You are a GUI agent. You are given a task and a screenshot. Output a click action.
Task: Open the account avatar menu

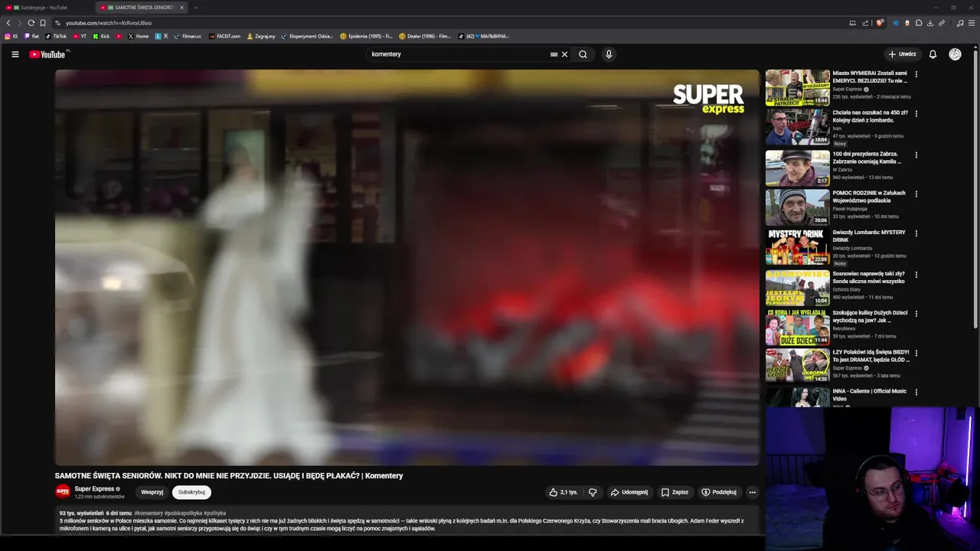955,54
